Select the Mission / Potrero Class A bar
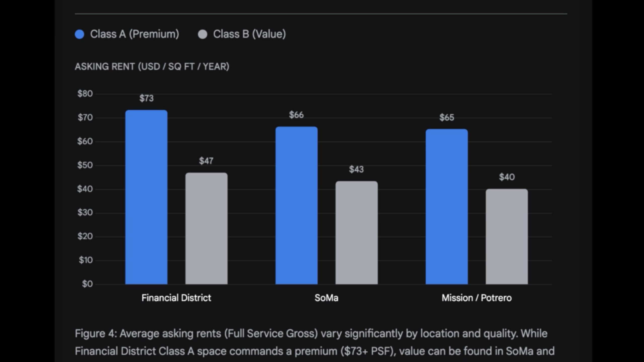 pyautogui.click(x=447, y=207)
